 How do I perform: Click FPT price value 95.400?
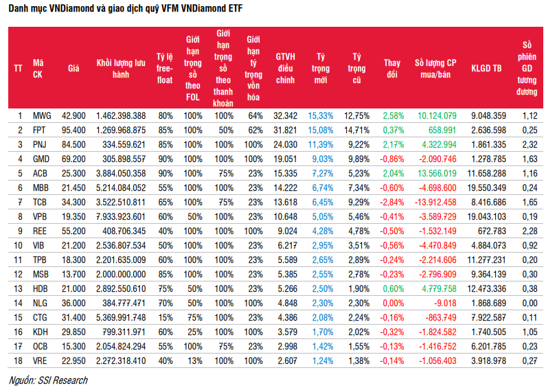tap(73, 130)
